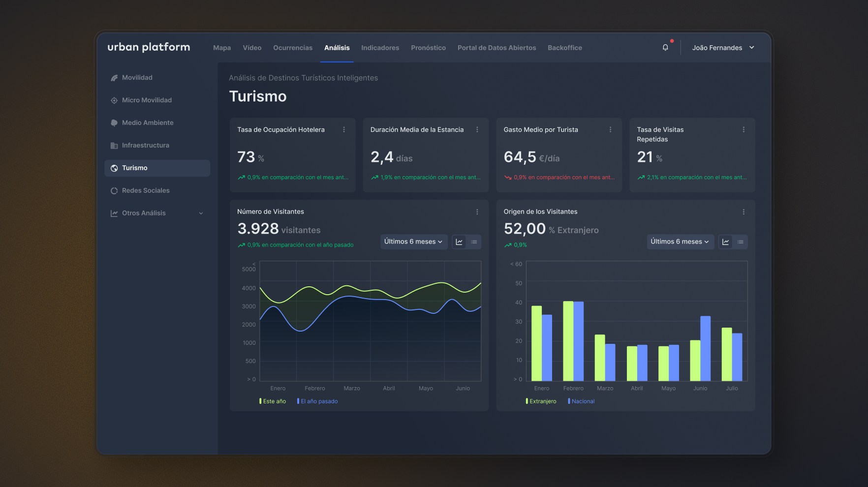868x487 pixels.
Task: Click the Movilidad sidebar icon
Action: (114, 78)
